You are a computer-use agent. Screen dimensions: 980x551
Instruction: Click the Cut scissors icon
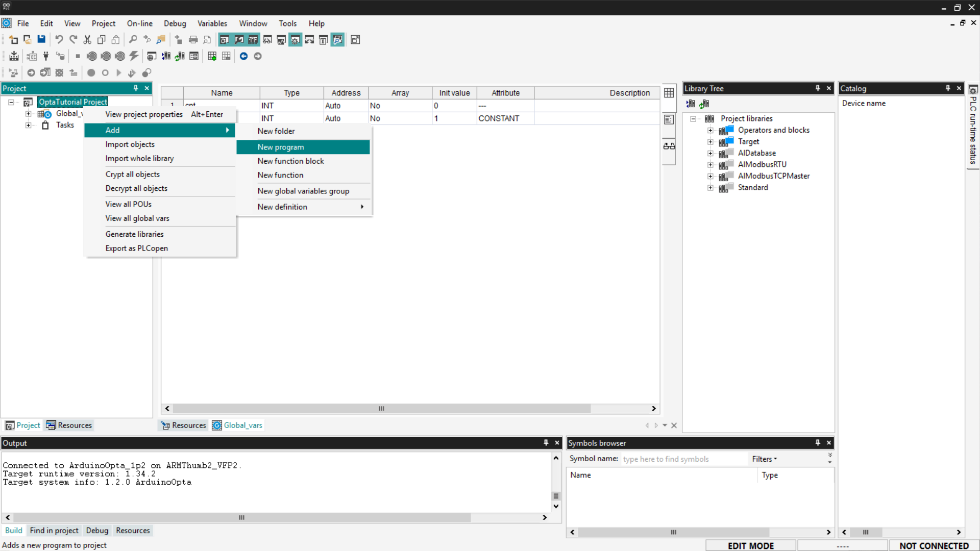(87, 39)
